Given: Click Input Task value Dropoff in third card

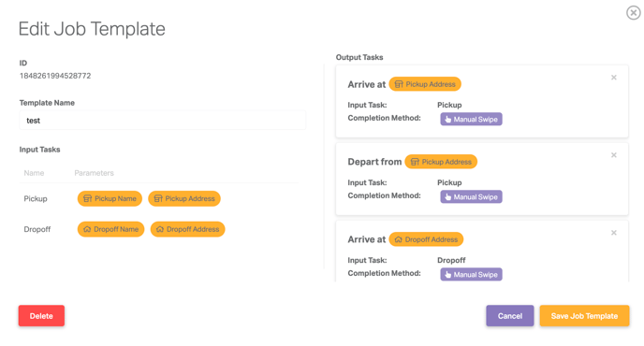Looking at the screenshot, I should (451, 260).
